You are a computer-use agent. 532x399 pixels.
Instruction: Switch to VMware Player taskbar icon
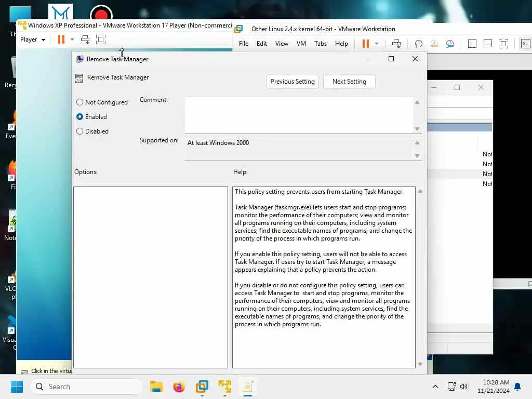[x=225, y=387]
